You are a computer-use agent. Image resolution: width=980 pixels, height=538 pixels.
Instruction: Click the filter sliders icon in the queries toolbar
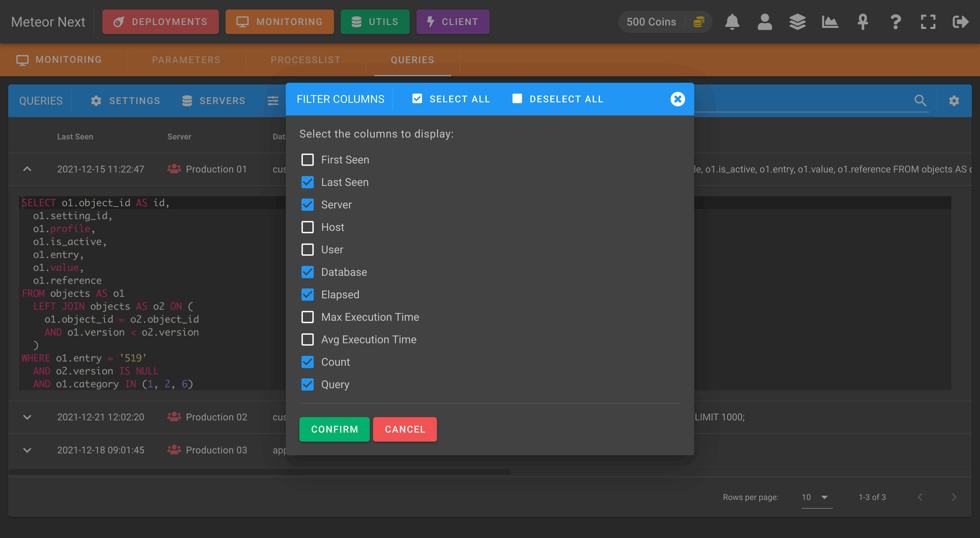(273, 101)
